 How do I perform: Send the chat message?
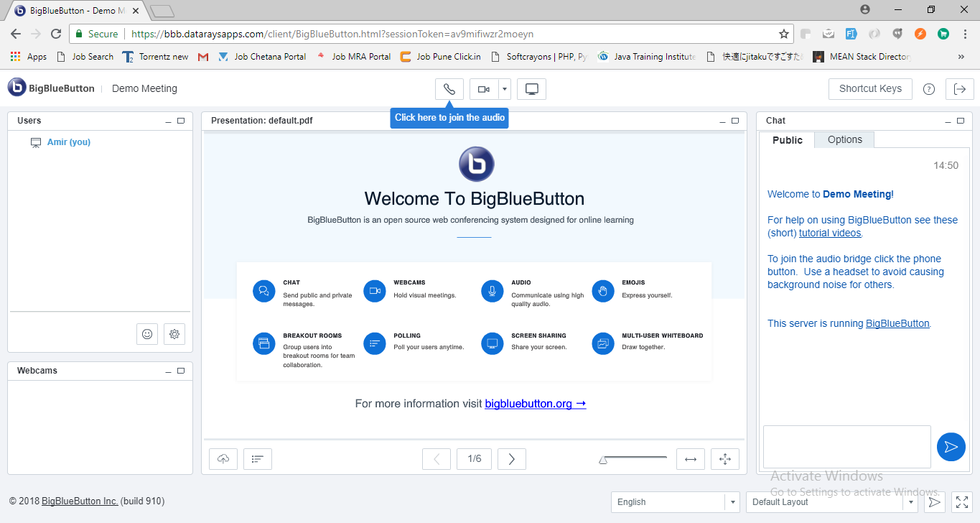951,447
